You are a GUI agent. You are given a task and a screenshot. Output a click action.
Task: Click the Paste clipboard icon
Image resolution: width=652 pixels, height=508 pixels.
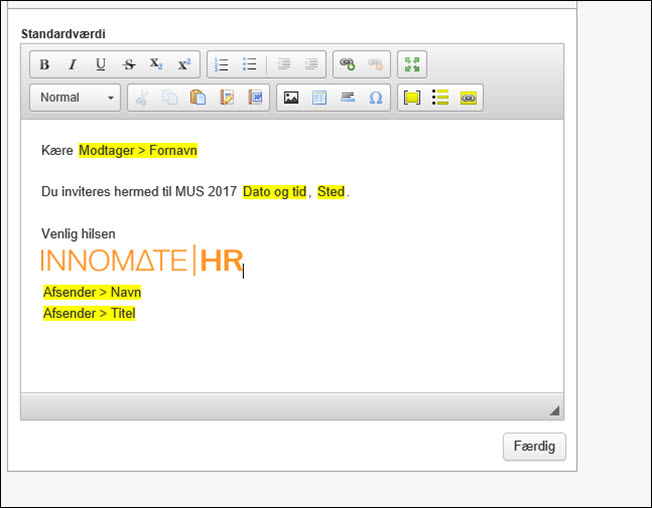pyautogui.click(x=198, y=98)
